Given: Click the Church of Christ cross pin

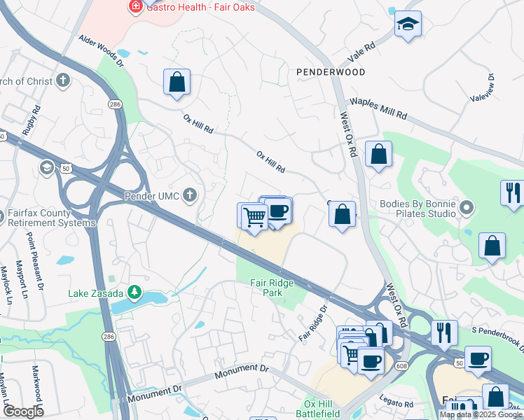Looking at the screenshot, I should click(63, 80).
